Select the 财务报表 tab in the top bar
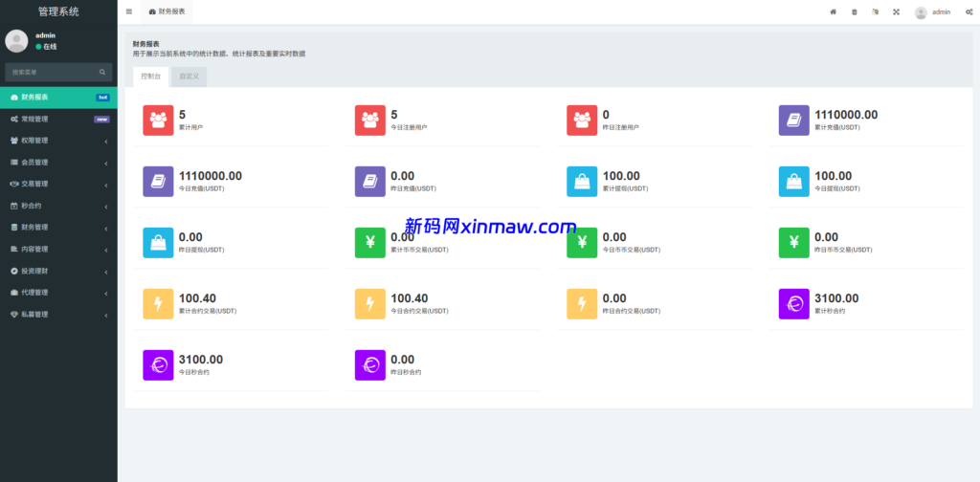 click(x=167, y=11)
